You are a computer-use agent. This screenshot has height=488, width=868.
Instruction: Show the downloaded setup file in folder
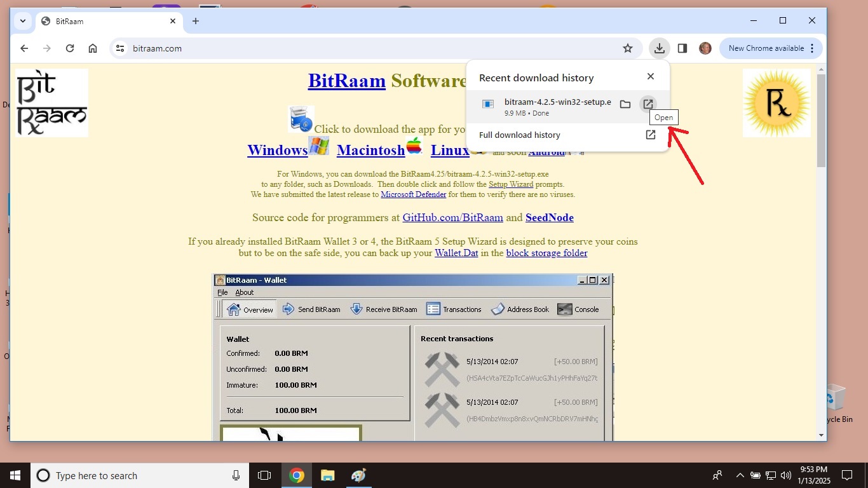tap(625, 104)
